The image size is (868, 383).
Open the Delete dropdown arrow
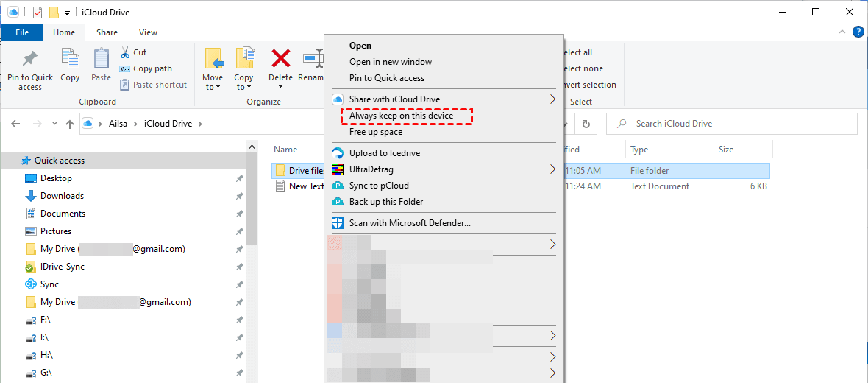281,86
